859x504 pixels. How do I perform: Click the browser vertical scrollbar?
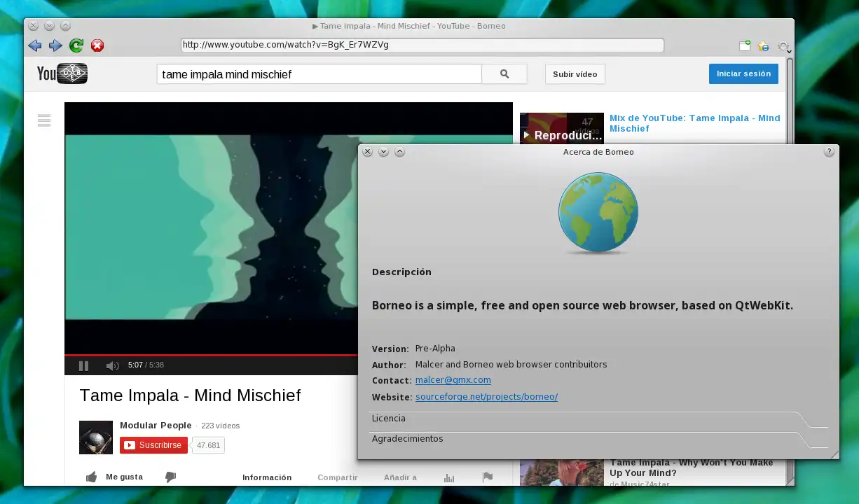[790, 101]
